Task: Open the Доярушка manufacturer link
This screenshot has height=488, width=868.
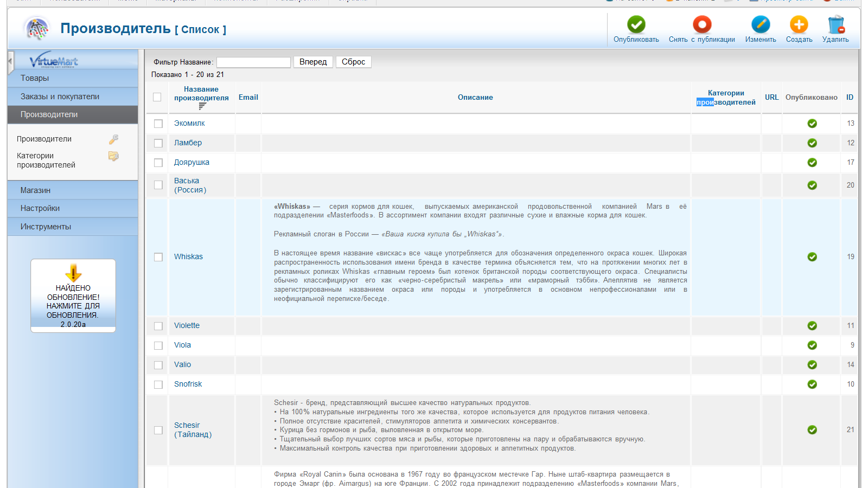Action: [192, 162]
